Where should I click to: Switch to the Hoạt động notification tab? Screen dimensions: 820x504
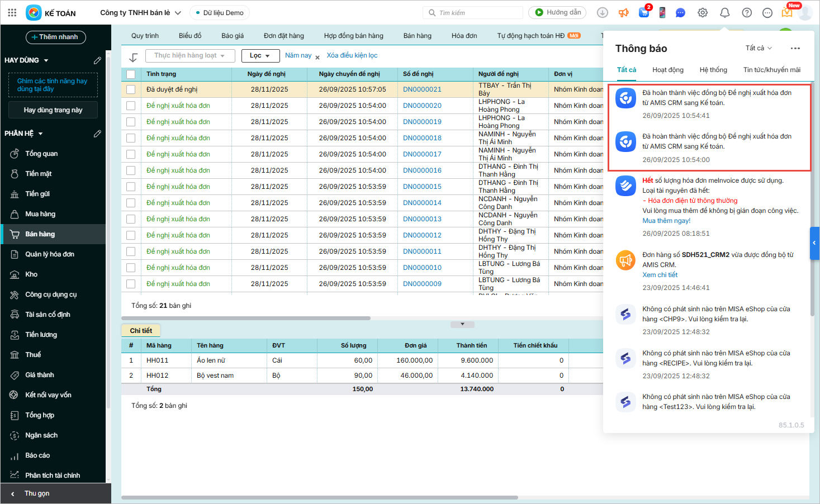(x=667, y=70)
